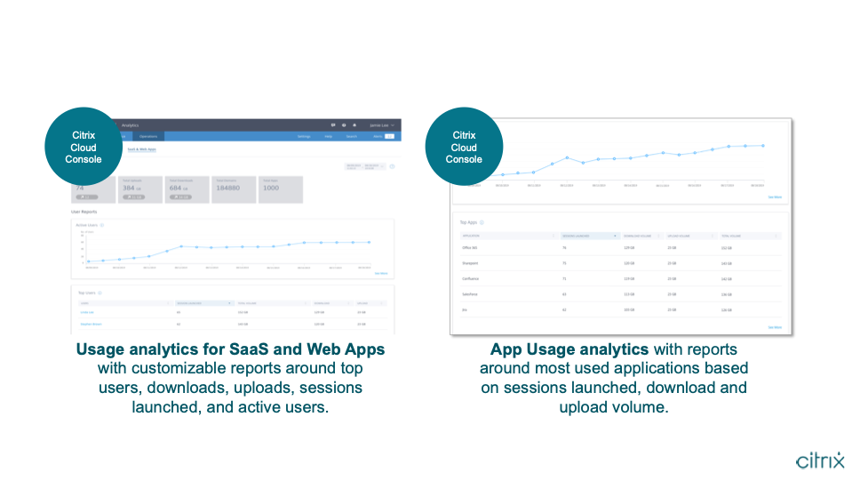Click the Jira row in Top Apps
Image resolution: width=868 pixels, height=489 pixels.
[x=620, y=310]
